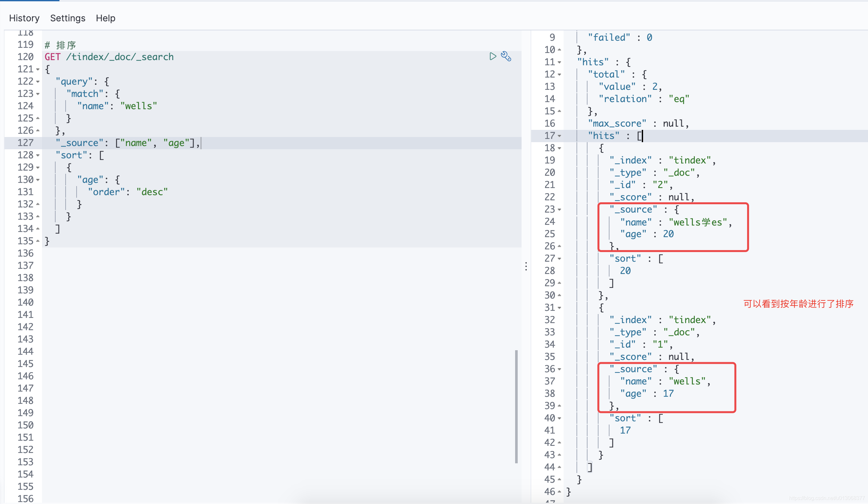The image size is (868, 504).
Task: Click the editor vertical scrollbar thumb
Action: click(516, 406)
